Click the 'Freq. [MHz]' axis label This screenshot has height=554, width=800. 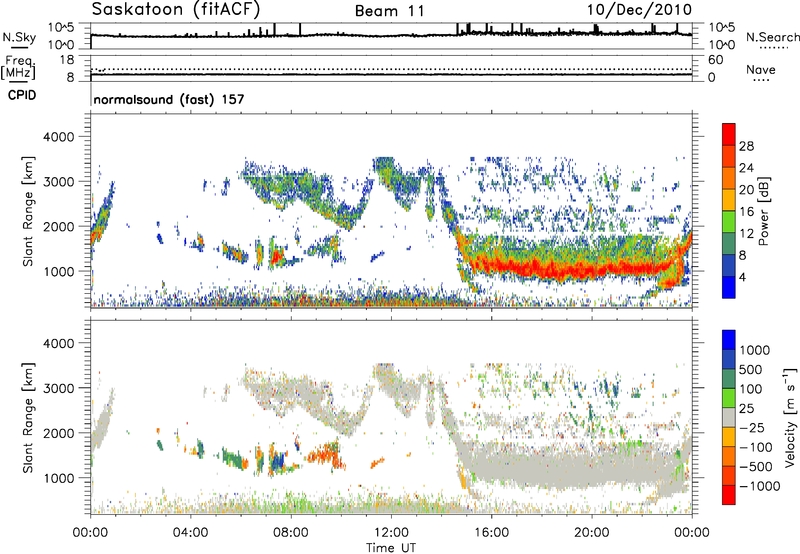pos(18,67)
